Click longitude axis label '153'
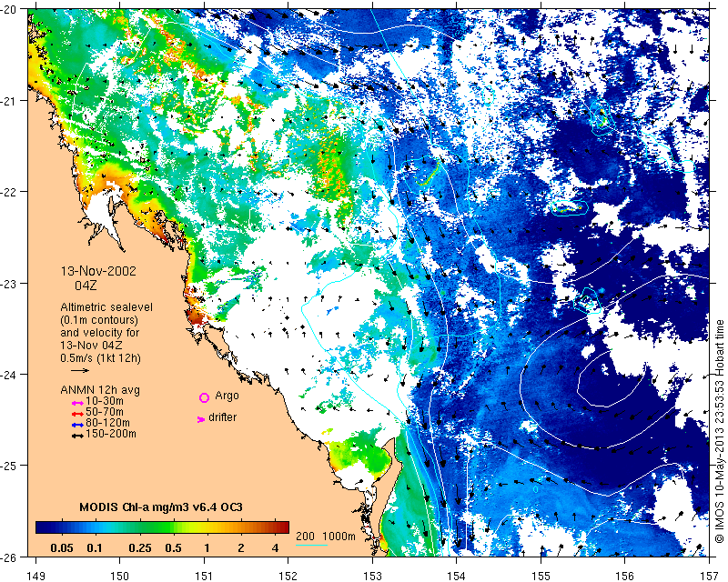The image size is (728, 582). point(372,576)
